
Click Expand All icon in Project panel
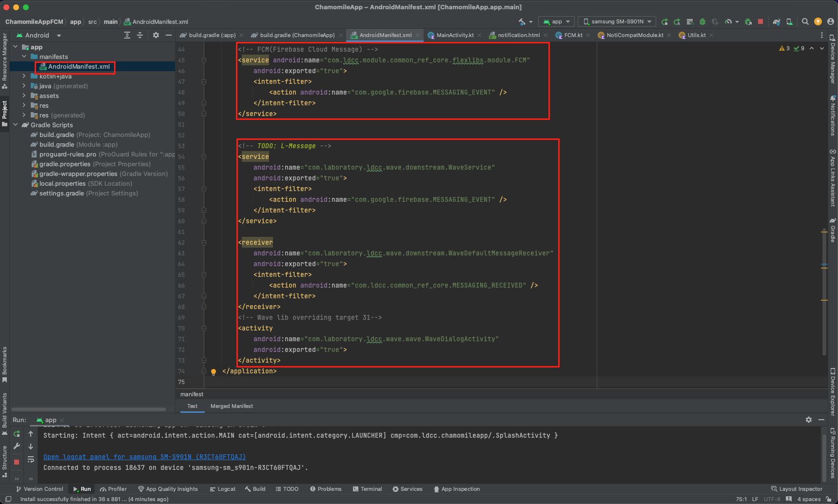coord(127,35)
